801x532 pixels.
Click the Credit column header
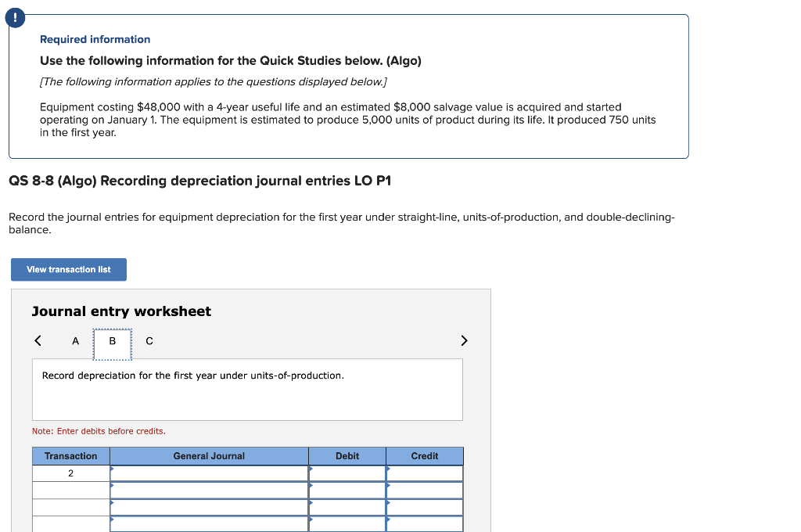(x=424, y=456)
